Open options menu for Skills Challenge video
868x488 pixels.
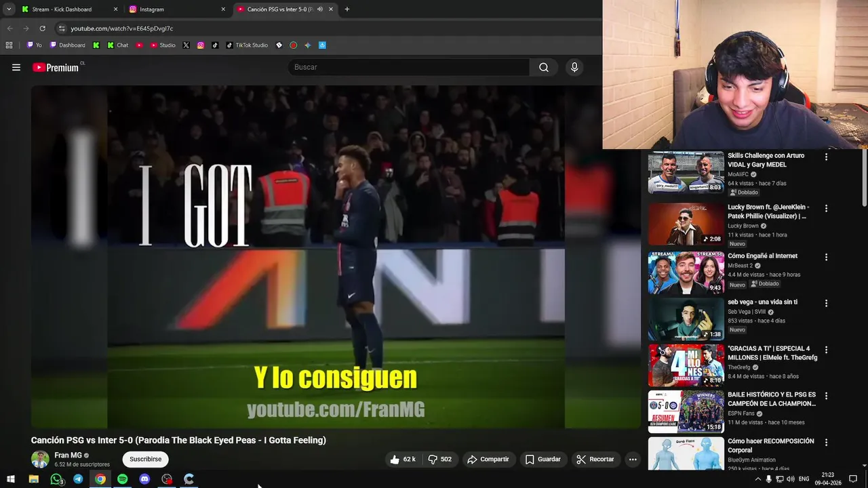pos(826,157)
